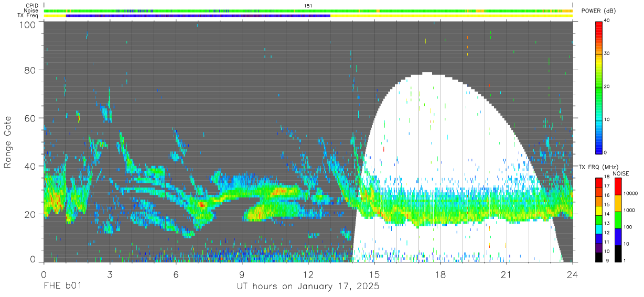
Task: Click the POWER (dB) legend title
Action: (x=599, y=11)
